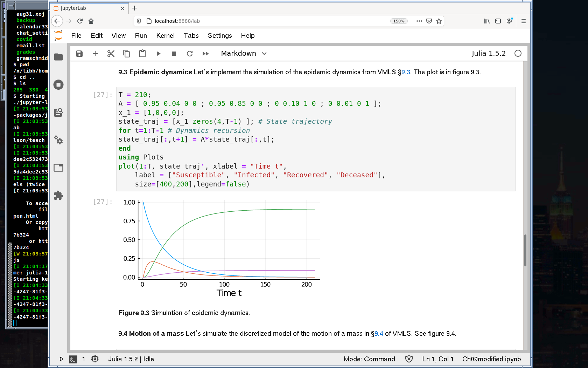The height and width of the screenshot is (368, 588).
Task: Open the file browser sidebar panel
Action: pos(58,57)
